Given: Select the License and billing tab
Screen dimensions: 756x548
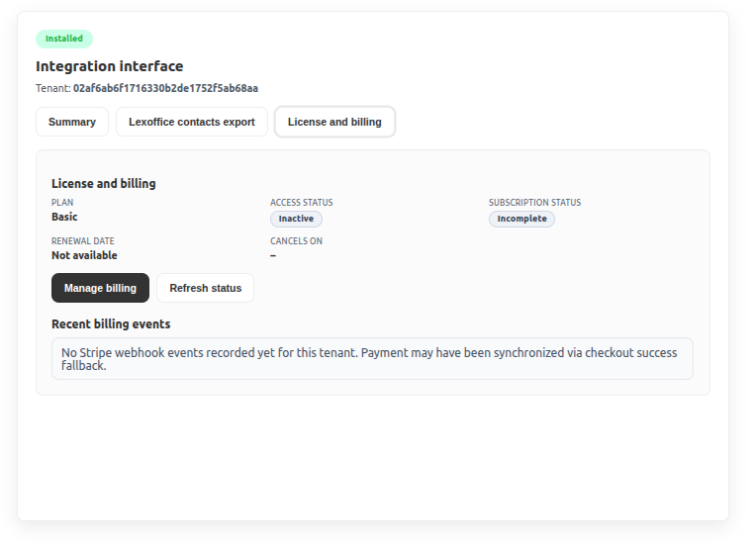Looking at the screenshot, I should [x=334, y=122].
